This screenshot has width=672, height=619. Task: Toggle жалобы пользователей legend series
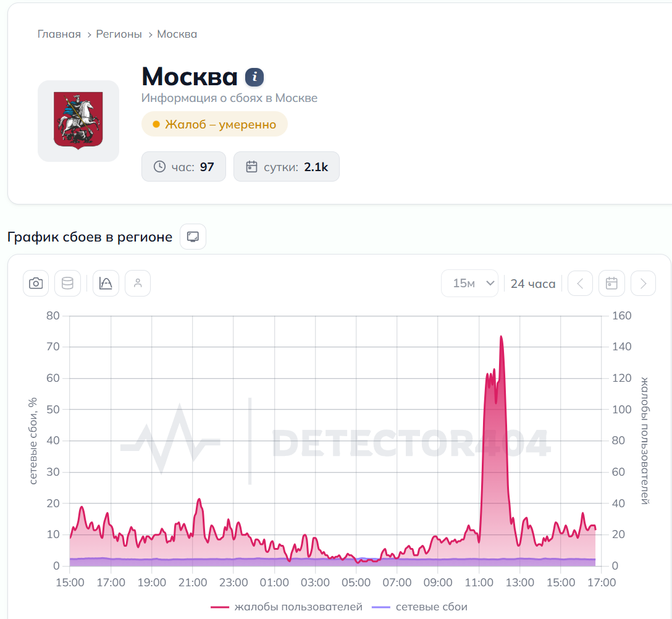(287, 607)
